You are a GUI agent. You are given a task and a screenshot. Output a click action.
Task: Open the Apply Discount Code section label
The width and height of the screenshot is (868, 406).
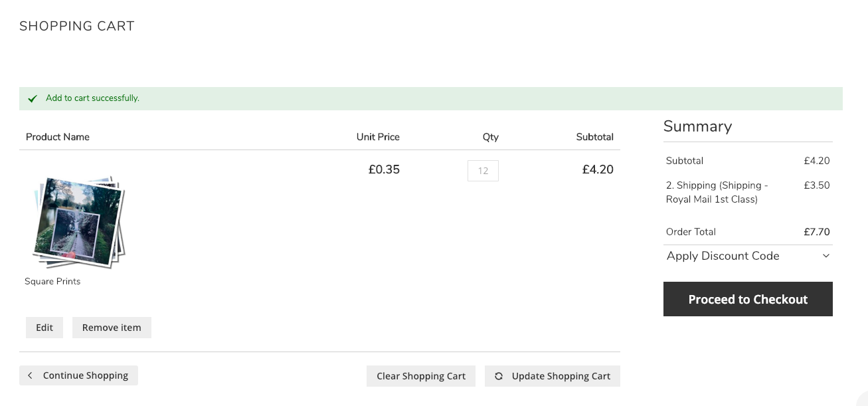point(723,256)
